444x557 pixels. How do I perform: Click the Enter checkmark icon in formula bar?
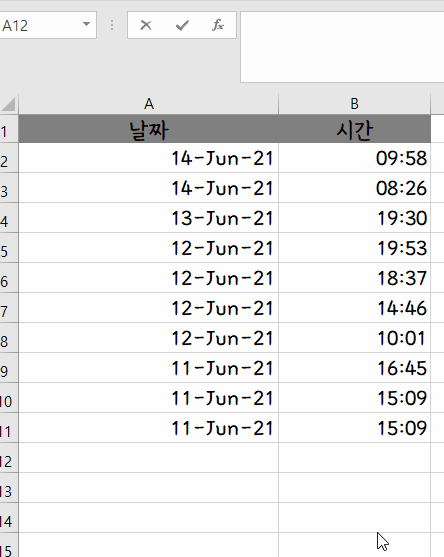coord(182,25)
